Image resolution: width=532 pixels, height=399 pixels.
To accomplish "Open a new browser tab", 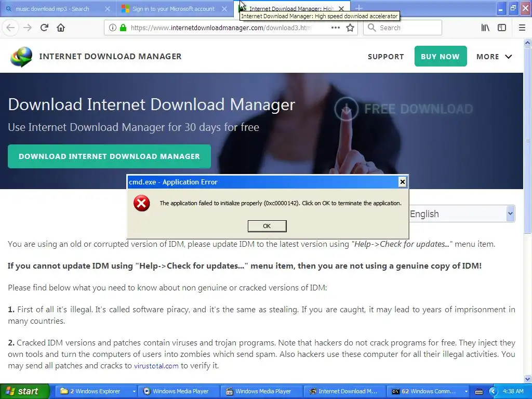I will (359, 8).
